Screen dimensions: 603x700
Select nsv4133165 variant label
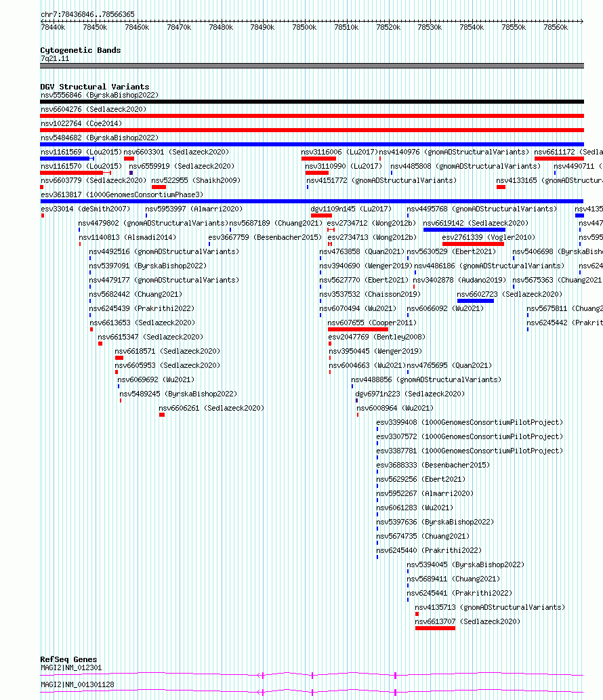[x=549, y=181]
